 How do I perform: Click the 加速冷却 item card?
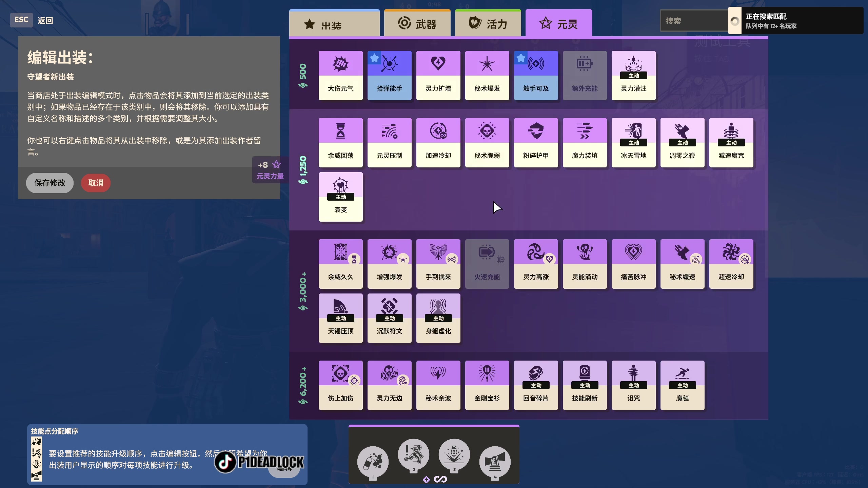pyautogui.click(x=438, y=142)
